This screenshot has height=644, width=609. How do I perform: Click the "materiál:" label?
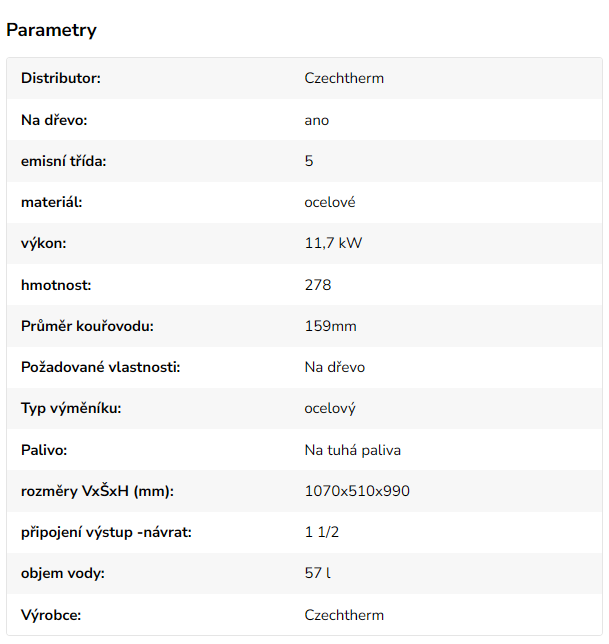point(51,202)
